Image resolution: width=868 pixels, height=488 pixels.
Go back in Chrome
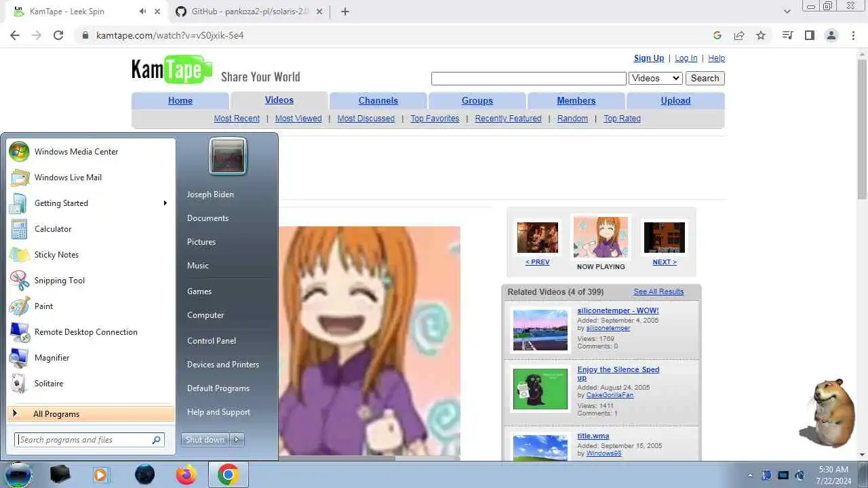[x=15, y=35]
